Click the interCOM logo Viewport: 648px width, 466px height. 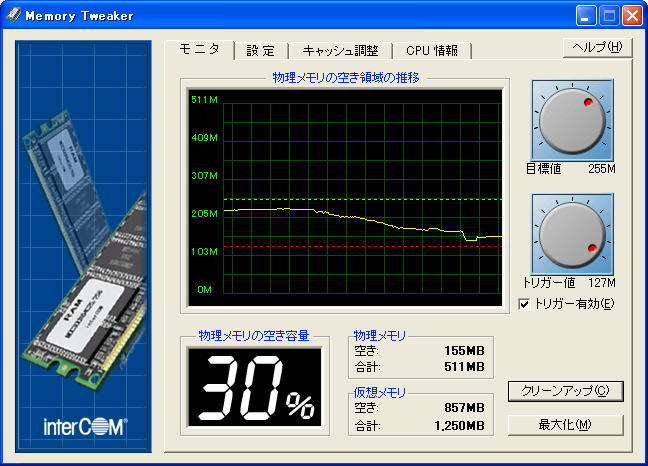[86, 426]
